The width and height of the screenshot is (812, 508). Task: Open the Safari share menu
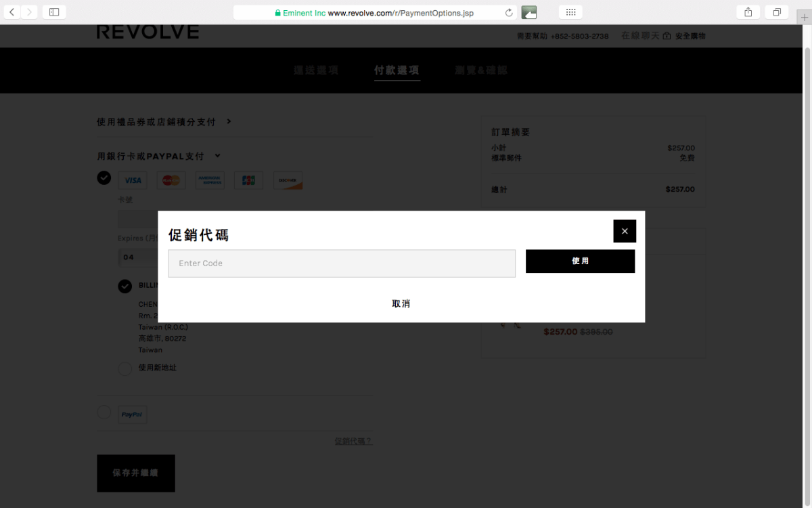pyautogui.click(x=748, y=12)
